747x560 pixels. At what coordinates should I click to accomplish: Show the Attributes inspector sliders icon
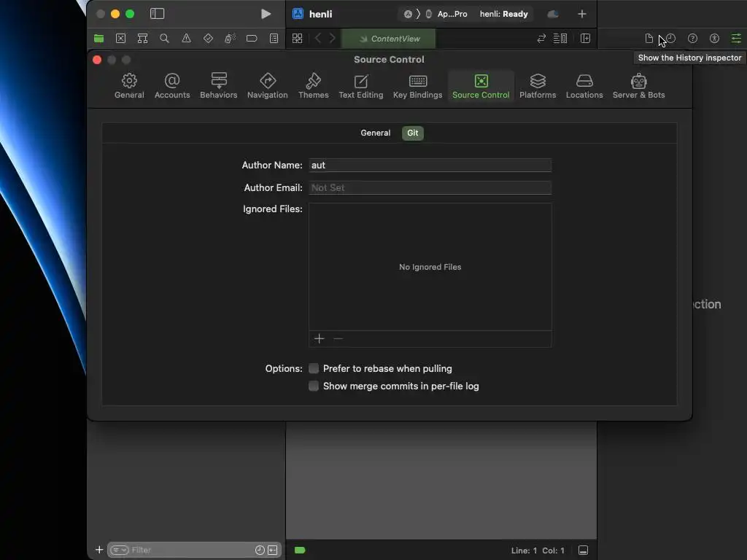pyautogui.click(x=737, y=39)
